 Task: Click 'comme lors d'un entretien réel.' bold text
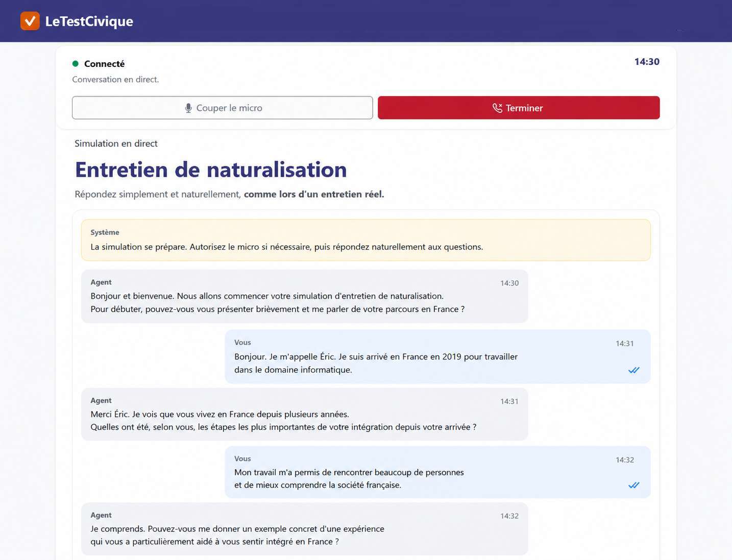tap(314, 194)
